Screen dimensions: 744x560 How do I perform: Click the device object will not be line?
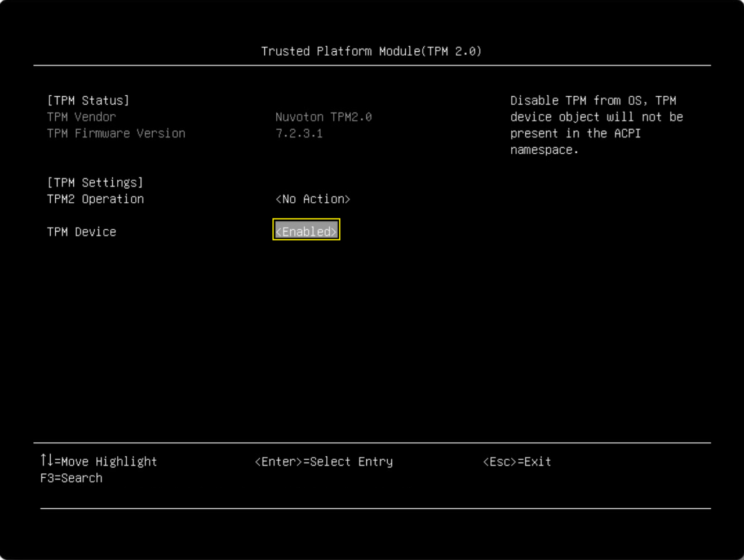(x=596, y=117)
